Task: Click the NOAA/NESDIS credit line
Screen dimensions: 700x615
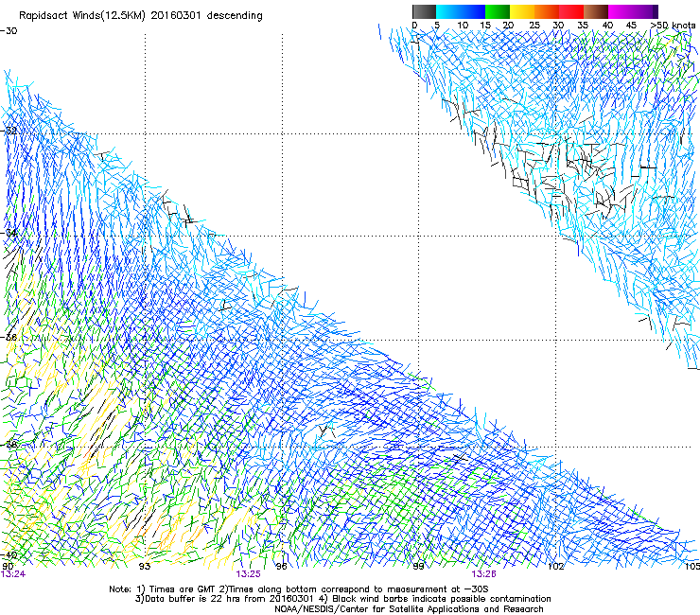Action: (x=409, y=609)
